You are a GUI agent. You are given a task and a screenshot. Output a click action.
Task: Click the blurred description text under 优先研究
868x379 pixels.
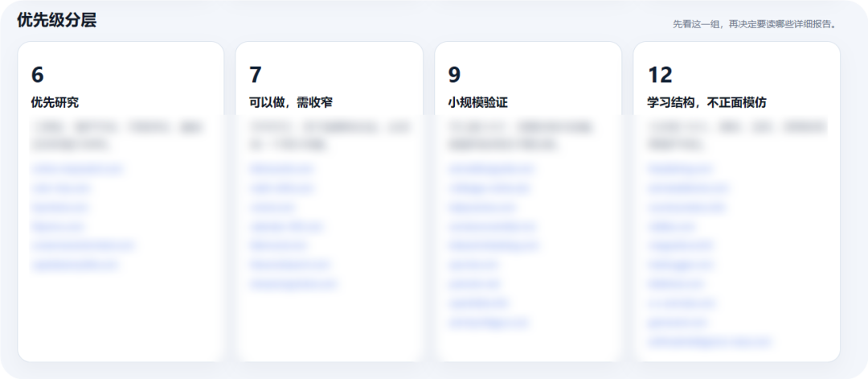(x=118, y=136)
